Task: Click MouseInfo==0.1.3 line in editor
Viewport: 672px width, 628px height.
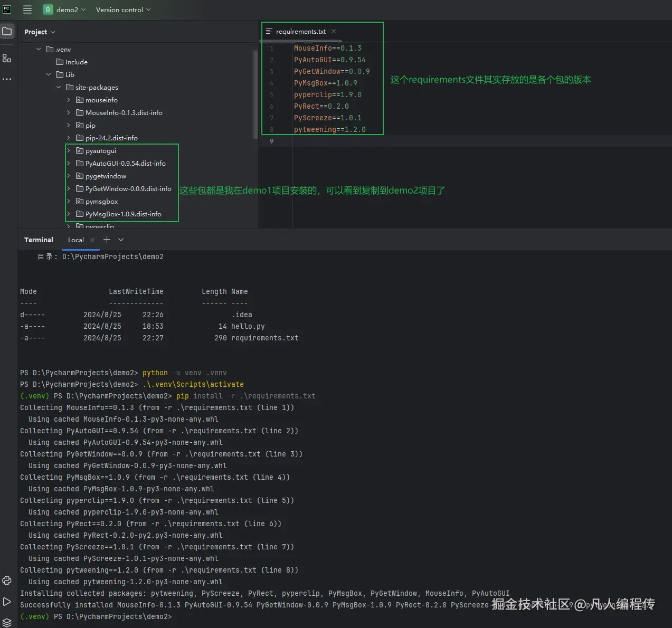Action: pyautogui.click(x=328, y=48)
